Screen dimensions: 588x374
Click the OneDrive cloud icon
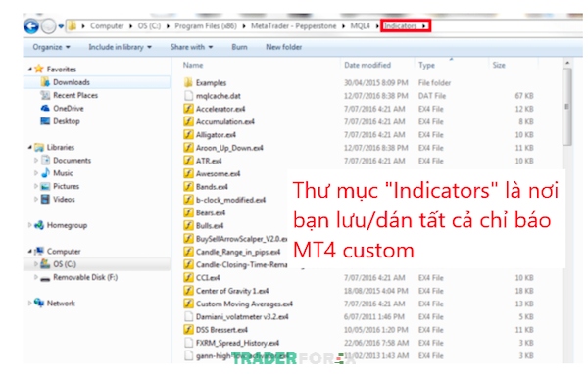(45, 108)
